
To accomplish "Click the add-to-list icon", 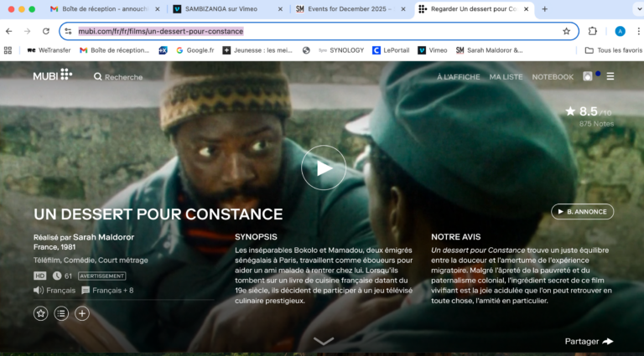I will [61, 313].
